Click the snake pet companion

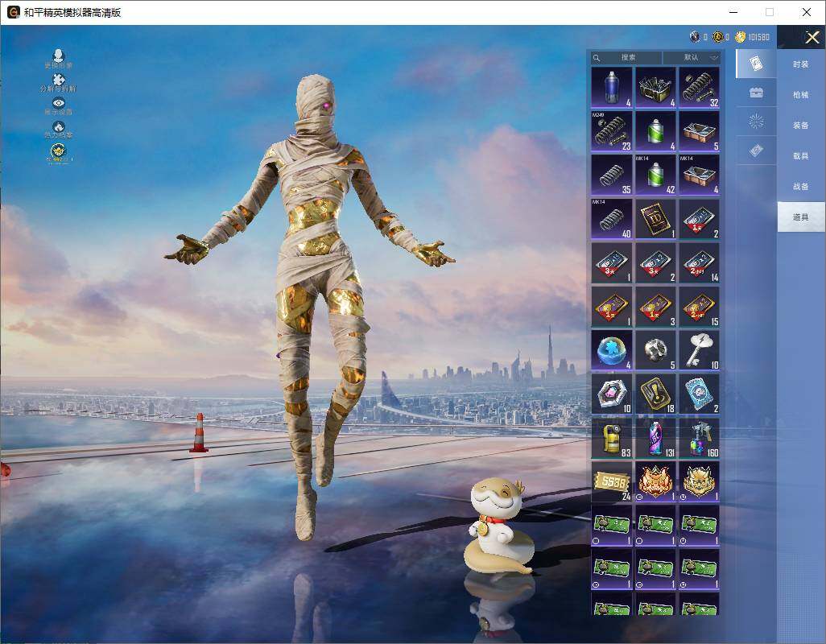tap(498, 526)
